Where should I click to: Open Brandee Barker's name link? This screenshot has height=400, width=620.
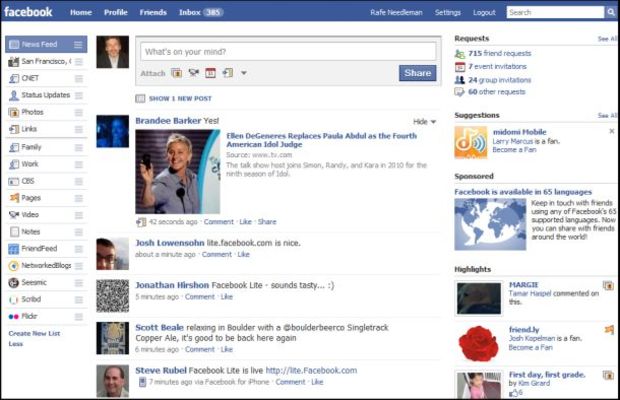[168, 121]
